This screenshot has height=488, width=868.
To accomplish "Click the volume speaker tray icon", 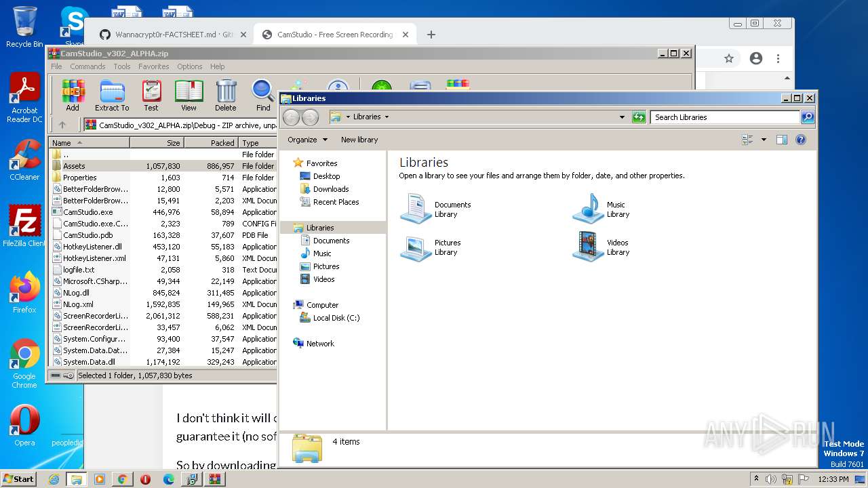I will [771, 479].
